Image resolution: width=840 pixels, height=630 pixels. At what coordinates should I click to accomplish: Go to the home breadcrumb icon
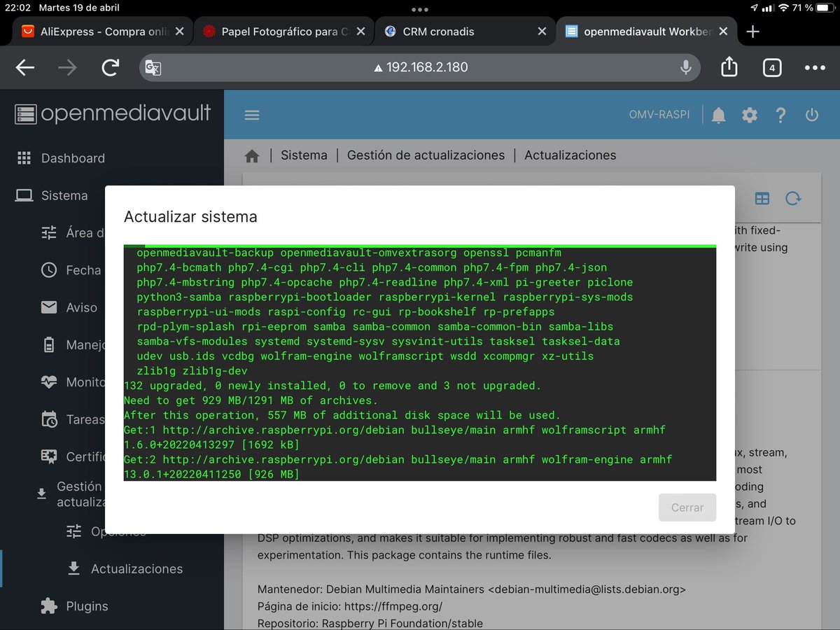click(x=252, y=156)
